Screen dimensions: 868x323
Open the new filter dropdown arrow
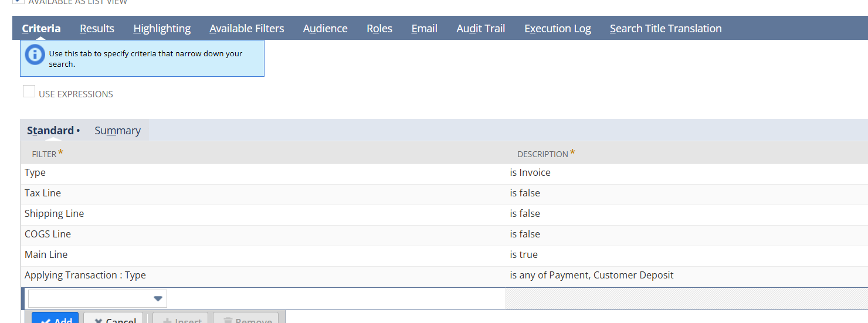tap(157, 298)
